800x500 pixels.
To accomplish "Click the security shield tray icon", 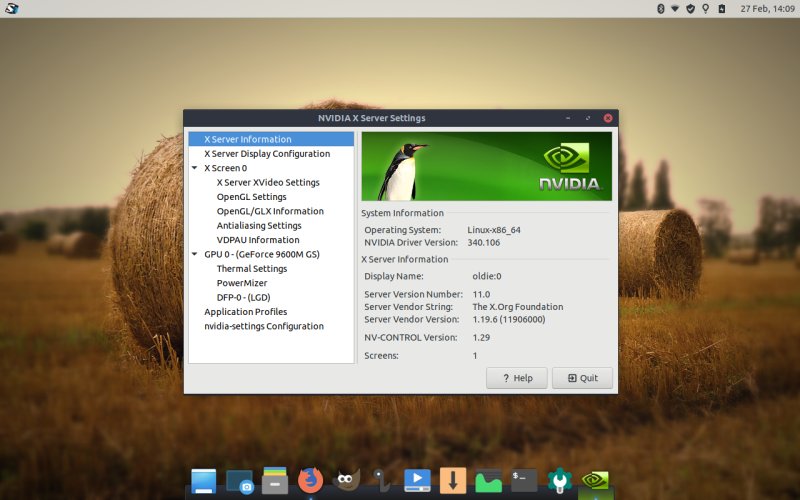I will tap(690, 9).
